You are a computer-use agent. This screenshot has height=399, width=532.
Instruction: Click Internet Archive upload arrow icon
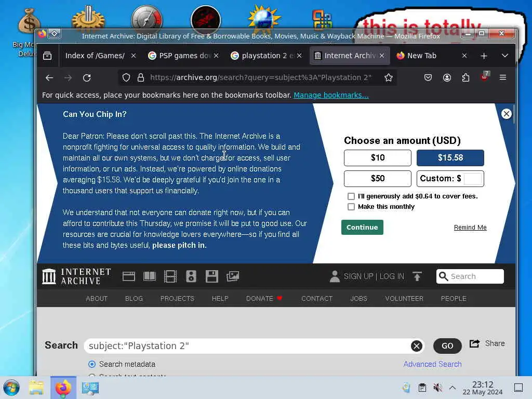[417, 276]
